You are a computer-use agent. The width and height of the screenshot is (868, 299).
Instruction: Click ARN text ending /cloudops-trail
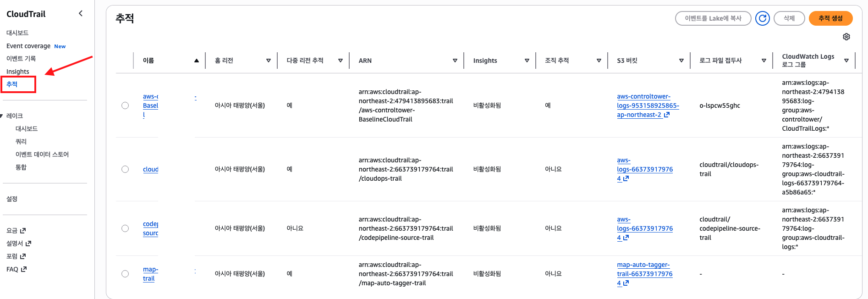(406, 169)
